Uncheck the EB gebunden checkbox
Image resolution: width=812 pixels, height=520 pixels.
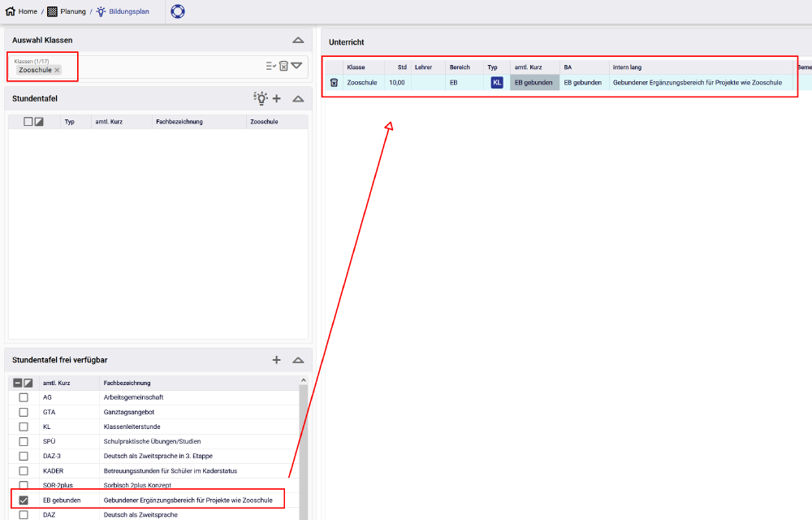click(24, 500)
